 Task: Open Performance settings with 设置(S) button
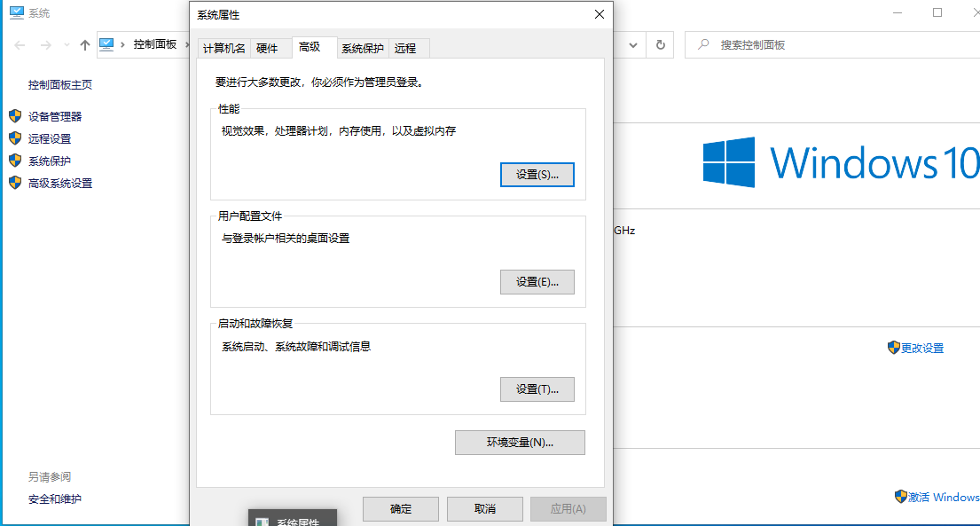(x=537, y=175)
